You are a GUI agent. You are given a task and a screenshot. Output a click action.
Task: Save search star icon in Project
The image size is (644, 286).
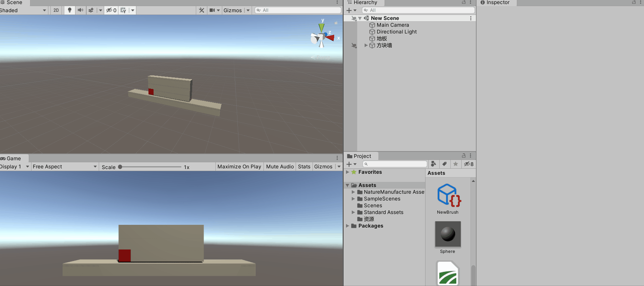point(456,164)
